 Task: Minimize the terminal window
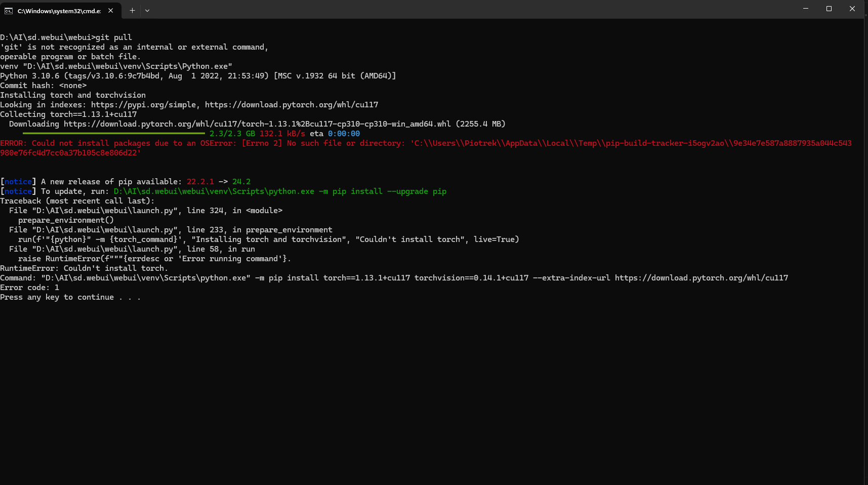point(805,9)
